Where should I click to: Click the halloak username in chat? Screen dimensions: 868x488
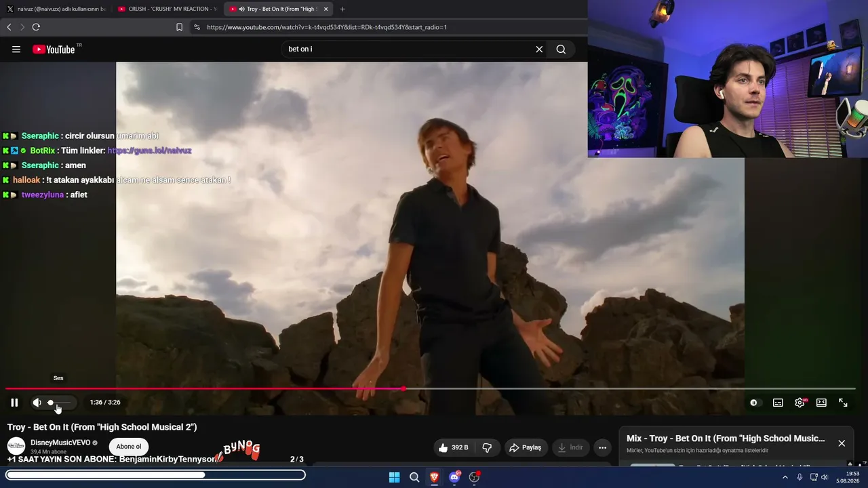26,180
